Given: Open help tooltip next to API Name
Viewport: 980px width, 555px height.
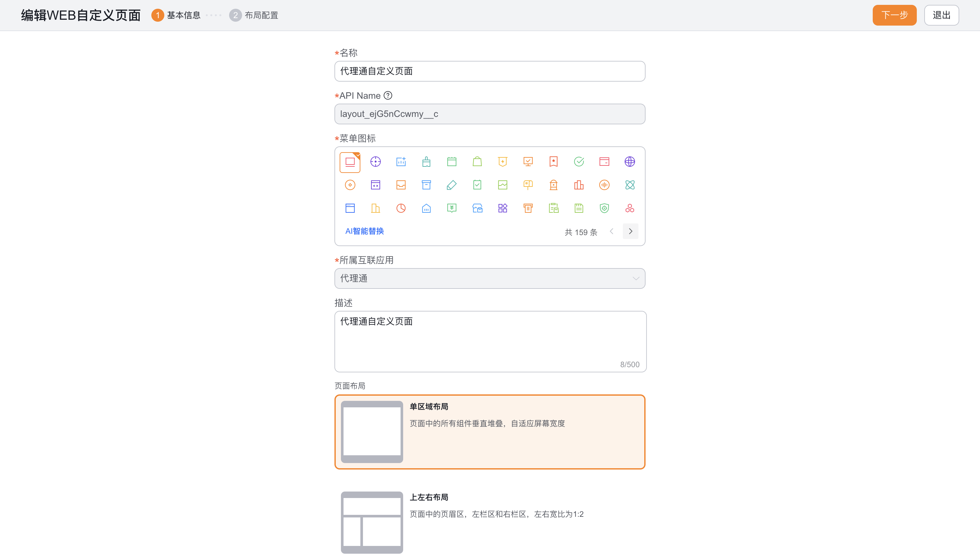Looking at the screenshot, I should pos(388,96).
